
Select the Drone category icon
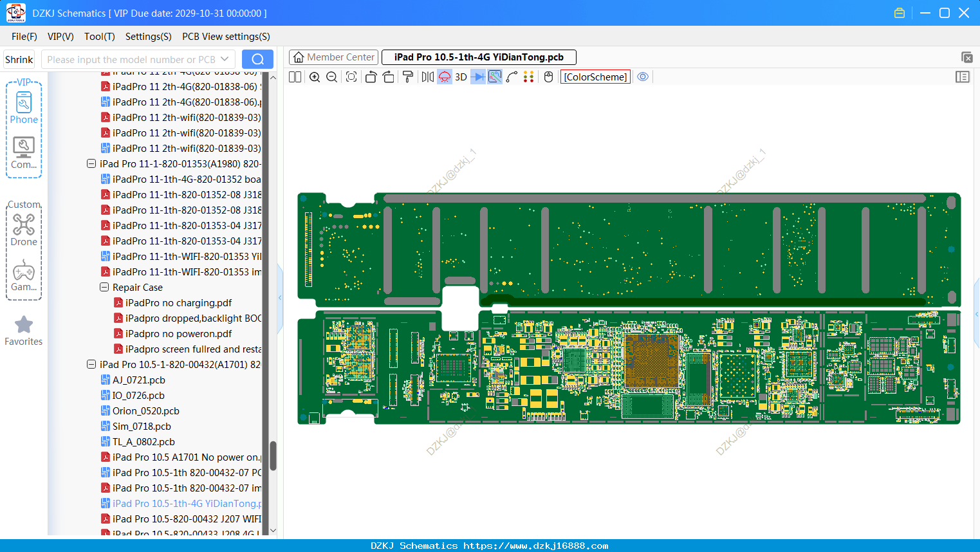pyautogui.click(x=24, y=230)
